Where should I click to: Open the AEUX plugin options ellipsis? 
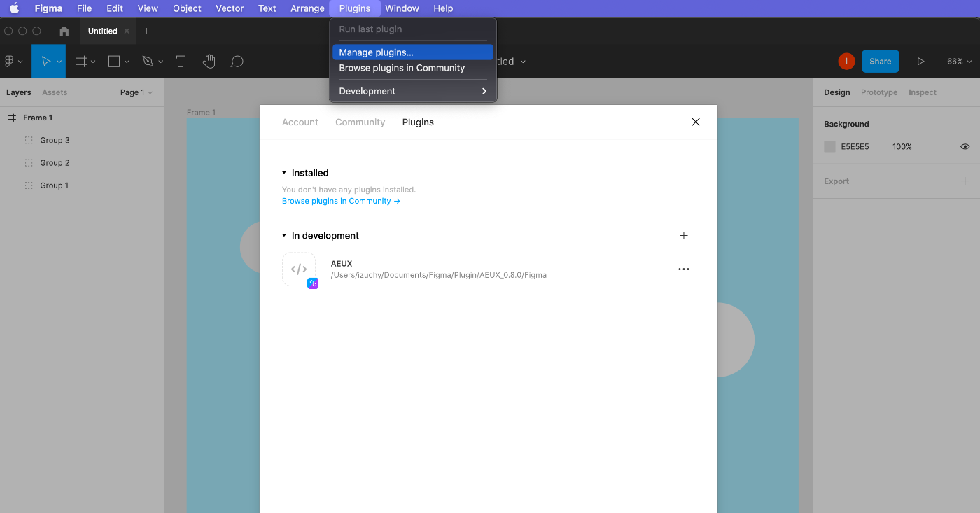(684, 269)
